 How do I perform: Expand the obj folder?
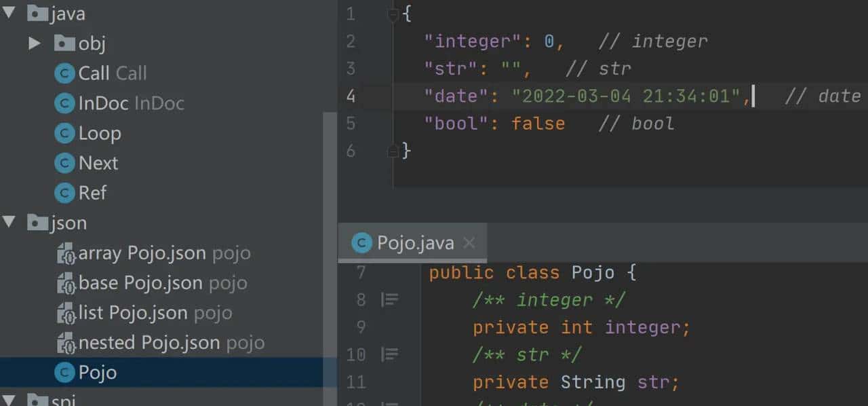(35, 43)
